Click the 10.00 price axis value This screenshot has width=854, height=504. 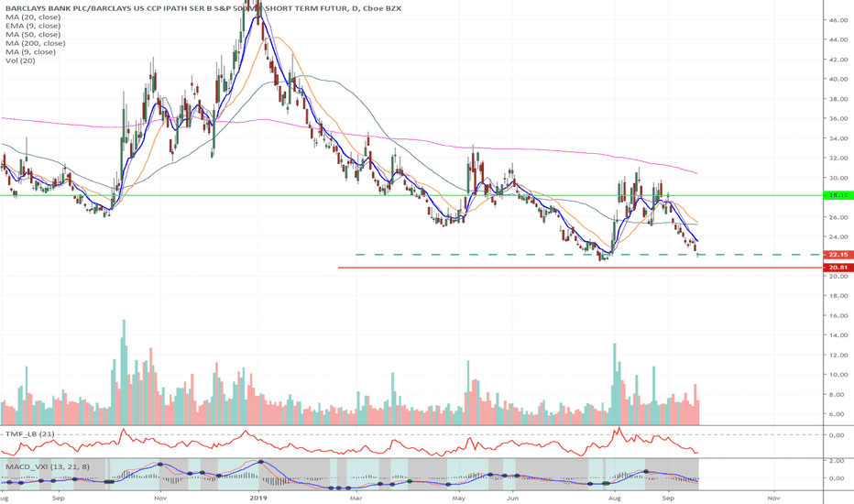[838, 374]
